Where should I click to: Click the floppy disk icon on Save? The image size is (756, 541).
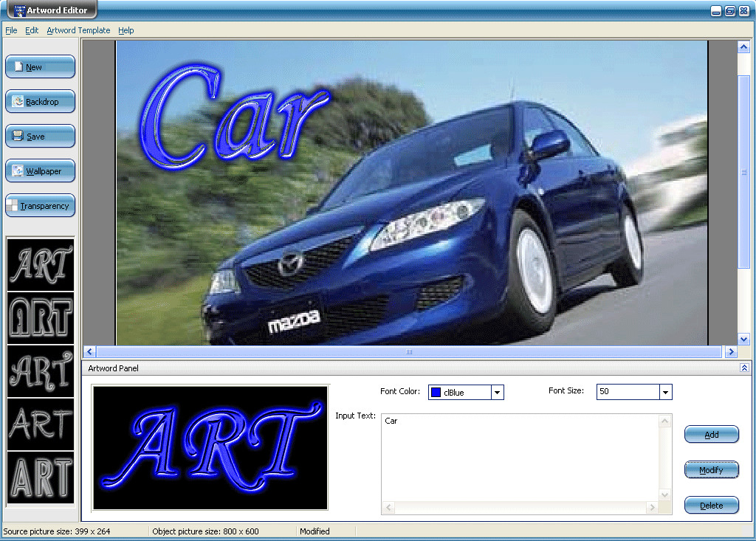18,136
